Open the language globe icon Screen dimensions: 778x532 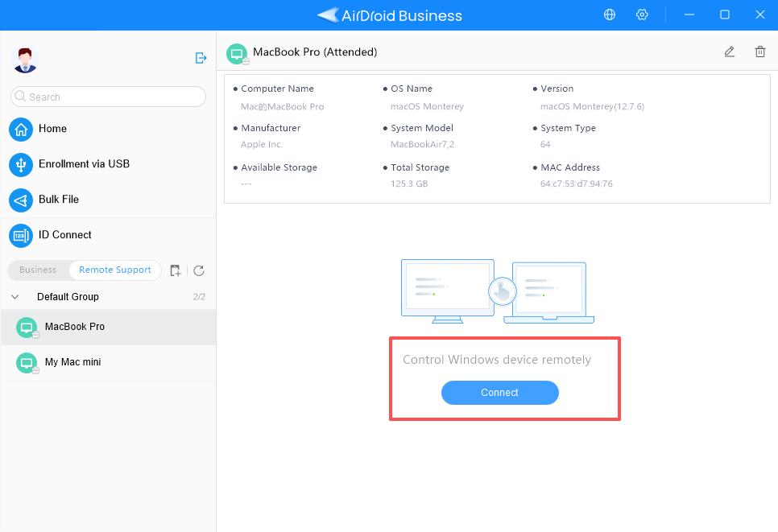coord(610,14)
